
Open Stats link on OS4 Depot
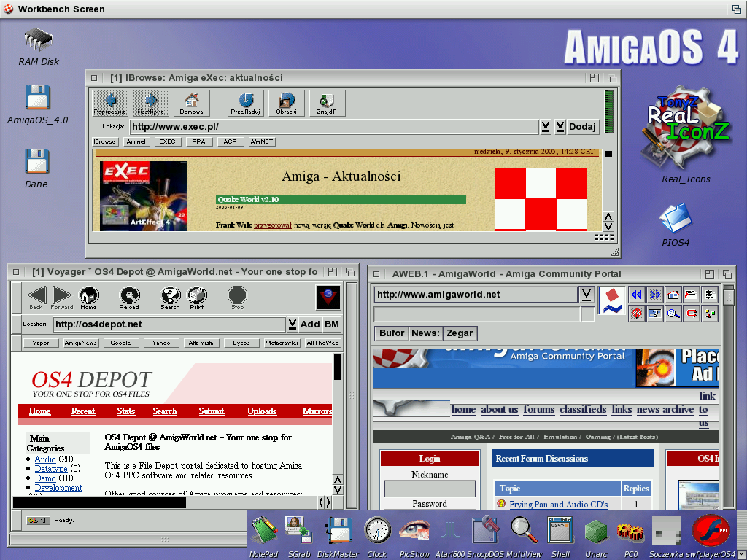click(x=126, y=411)
